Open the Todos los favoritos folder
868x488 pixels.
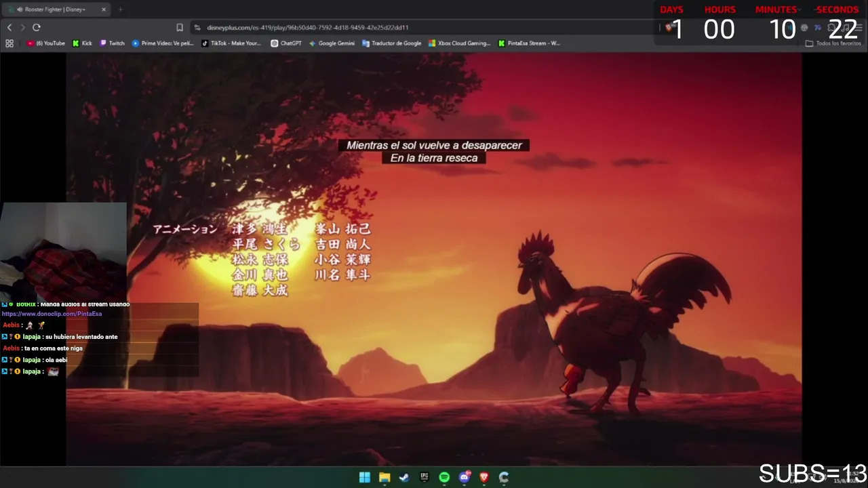[833, 43]
